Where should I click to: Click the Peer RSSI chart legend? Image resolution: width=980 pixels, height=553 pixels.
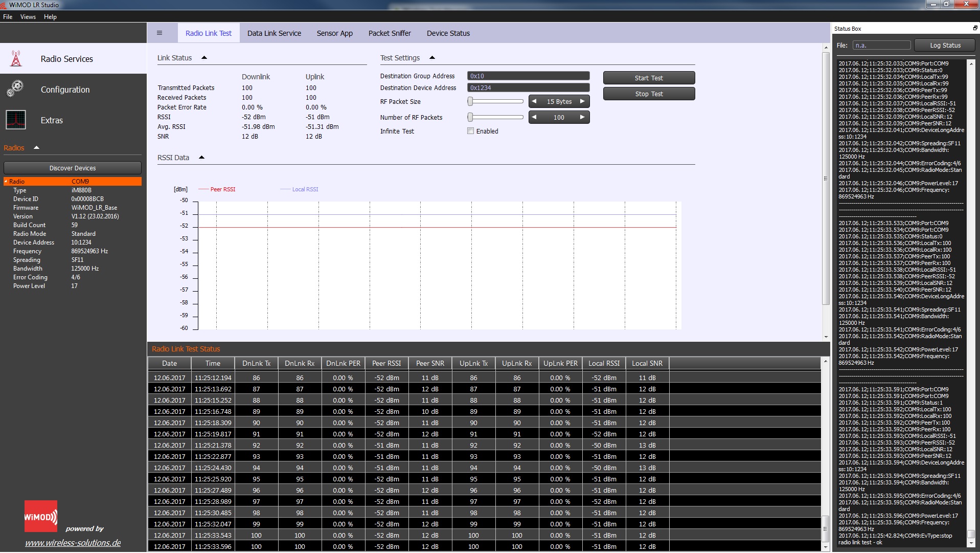click(x=217, y=189)
